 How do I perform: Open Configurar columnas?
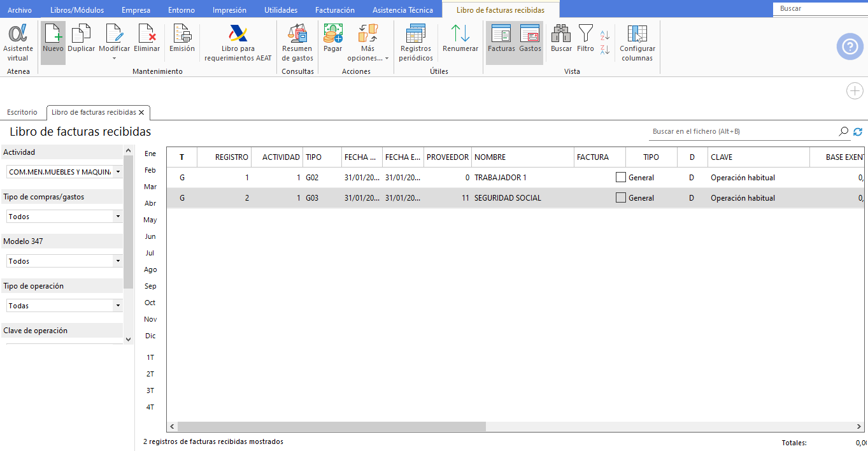(x=637, y=42)
